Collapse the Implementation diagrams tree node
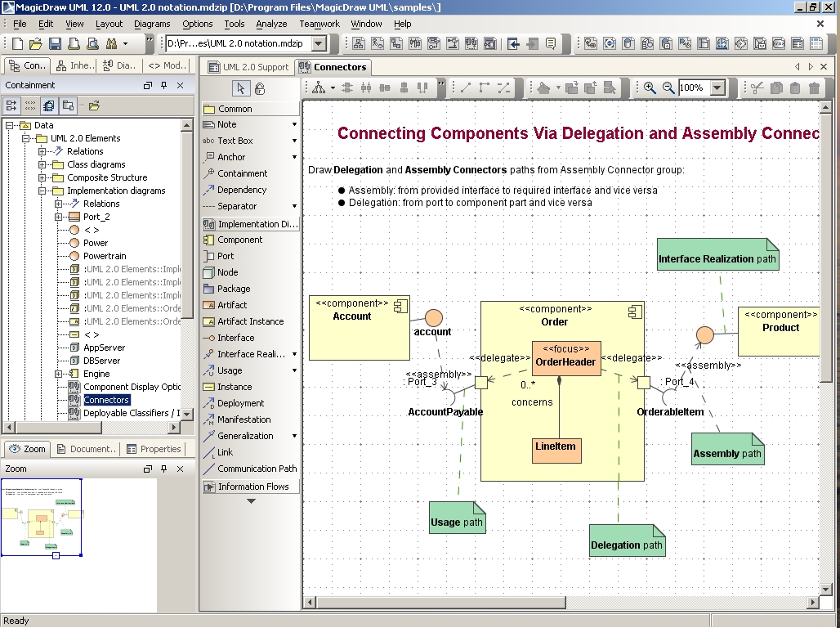This screenshot has height=628, width=840. 42,191
